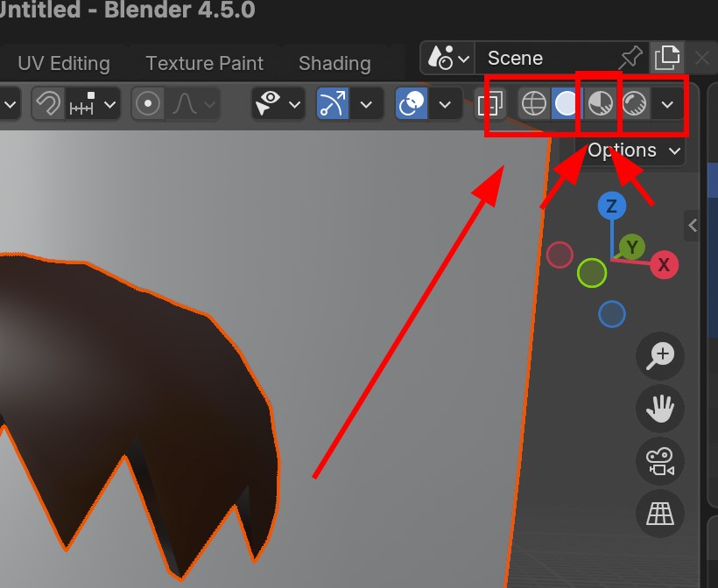
Task: Toggle proportional editing button
Action: pyautogui.click(x=148, y=104)
